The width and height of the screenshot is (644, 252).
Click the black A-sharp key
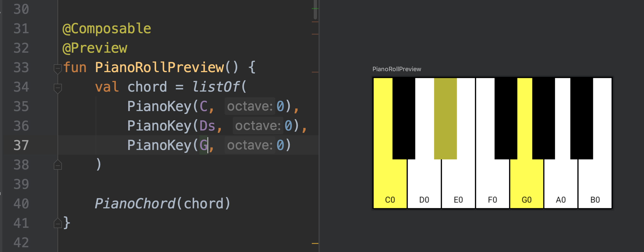[x=582, y=119]
